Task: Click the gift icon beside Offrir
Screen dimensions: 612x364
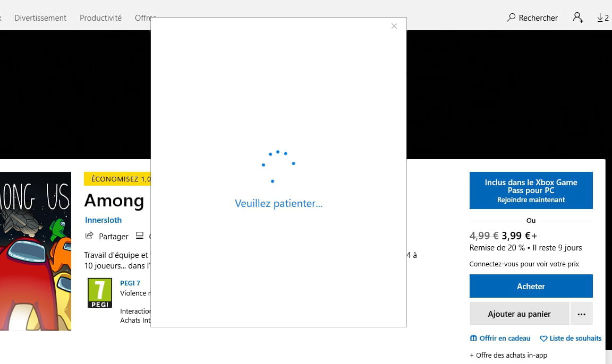Action: click(473, 339)
